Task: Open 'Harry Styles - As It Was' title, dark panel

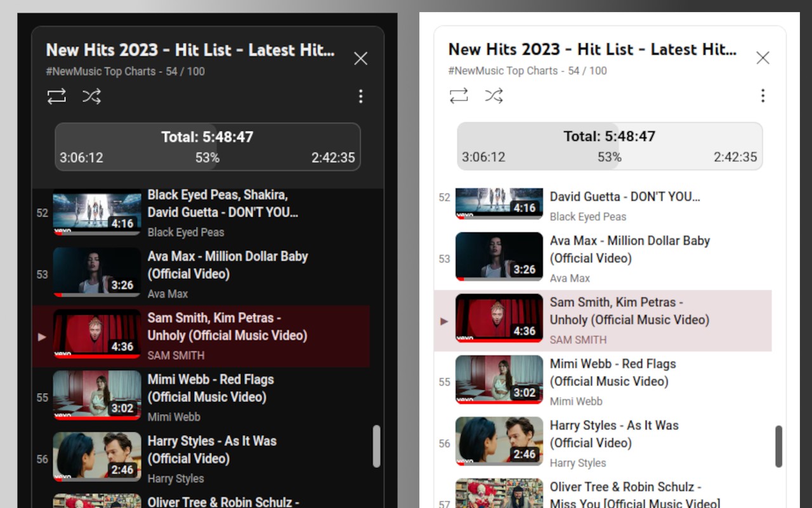Action: (x=212, y=450)
